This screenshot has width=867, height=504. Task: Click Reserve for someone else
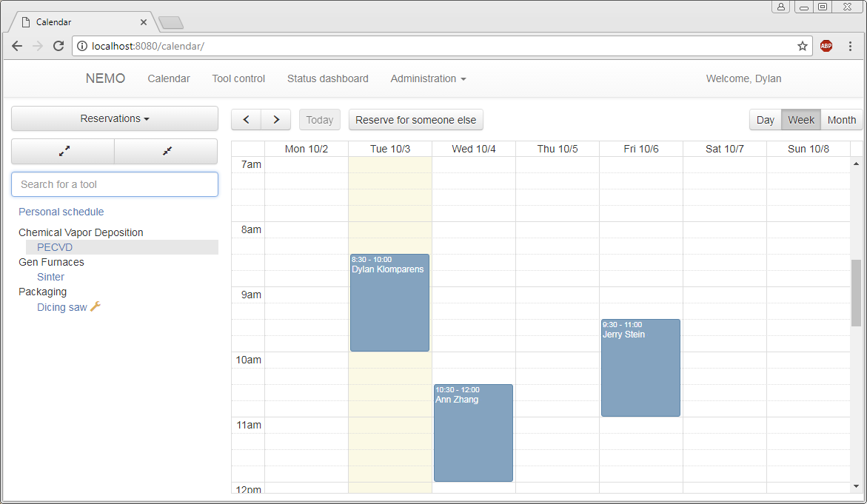[416, 120]
